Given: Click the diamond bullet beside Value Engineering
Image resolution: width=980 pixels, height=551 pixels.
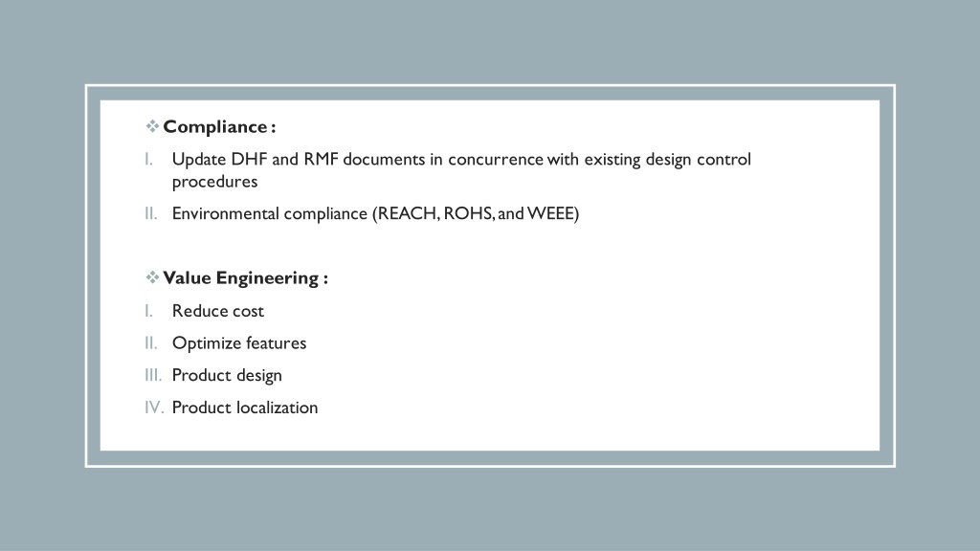Looking at the screenshot, I should pyautogui.click(x=152, y=277).
